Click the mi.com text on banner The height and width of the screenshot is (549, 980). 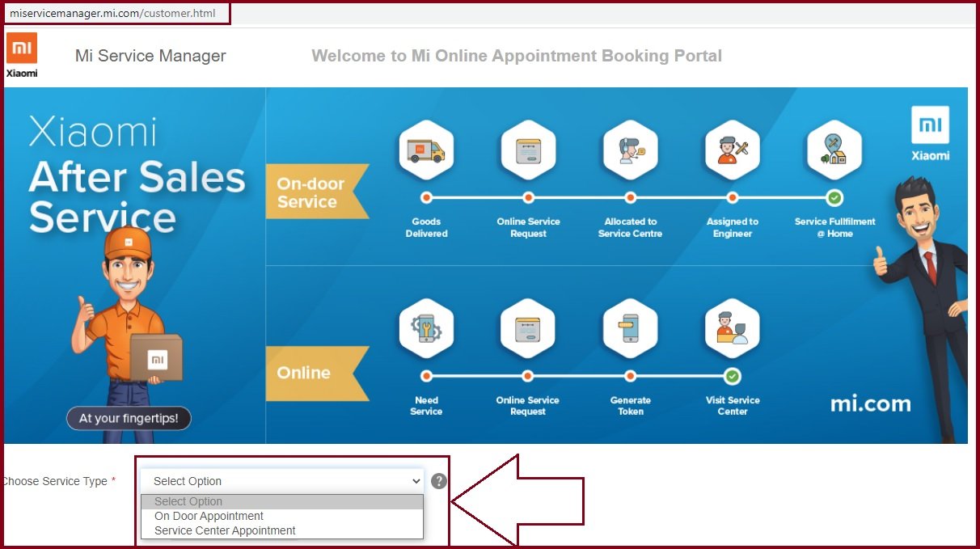point(870,403)
